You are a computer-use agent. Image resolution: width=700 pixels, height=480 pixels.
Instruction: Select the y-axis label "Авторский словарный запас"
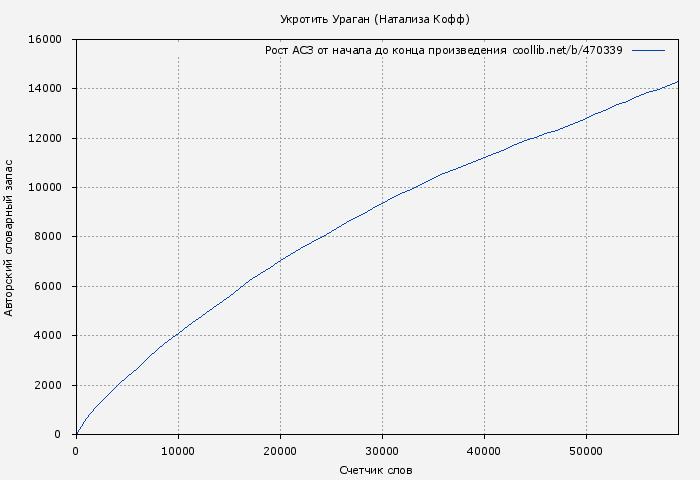coord(10,237)
